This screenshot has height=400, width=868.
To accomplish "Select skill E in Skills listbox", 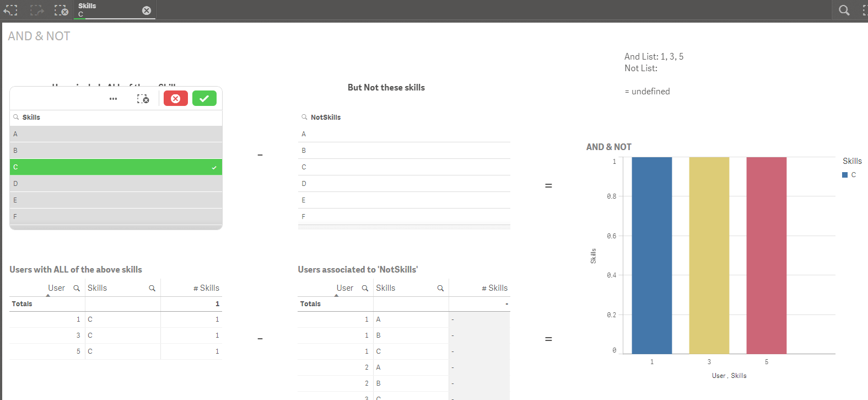I will click(x=116, y=200).
